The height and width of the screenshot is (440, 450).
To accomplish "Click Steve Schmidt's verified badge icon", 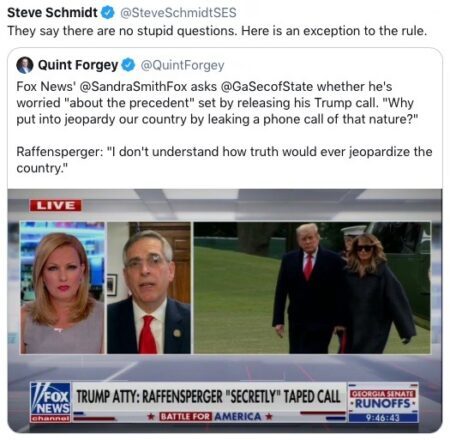I will pyautogui.click(x=108, y=13).
